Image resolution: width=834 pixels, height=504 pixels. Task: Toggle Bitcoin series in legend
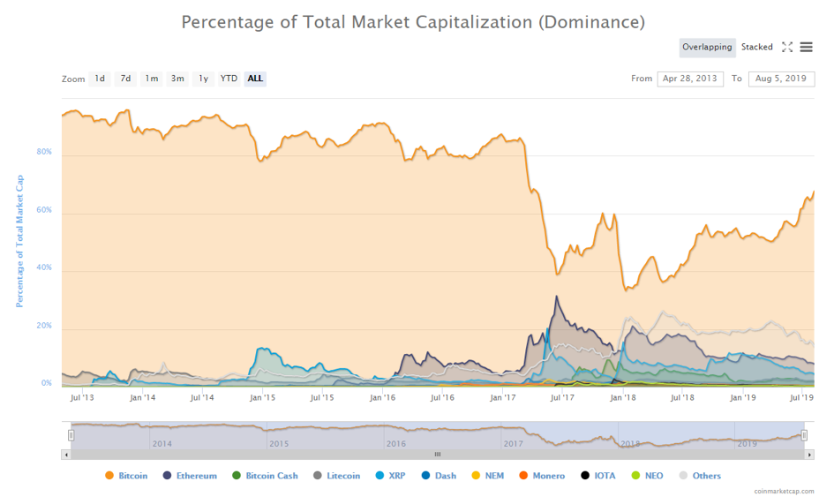pyautogui.click(x=127, y=476)
